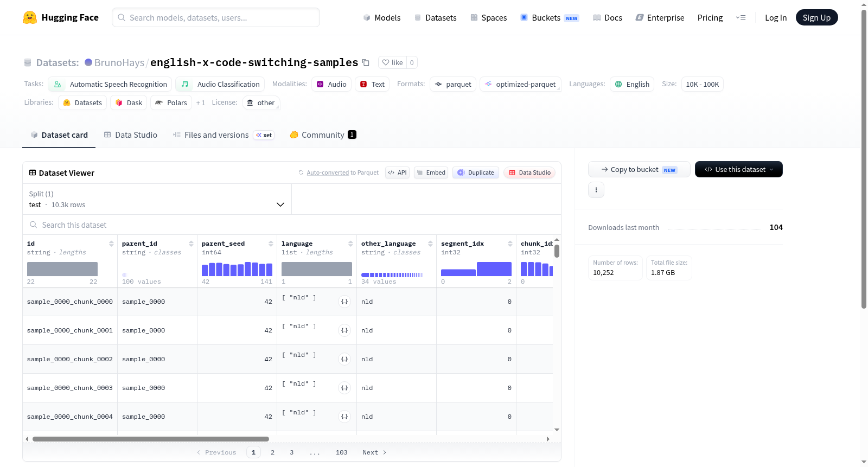Open the Audio Classification task tag
This screenshot has width=868, height=467.
(220, 84)
